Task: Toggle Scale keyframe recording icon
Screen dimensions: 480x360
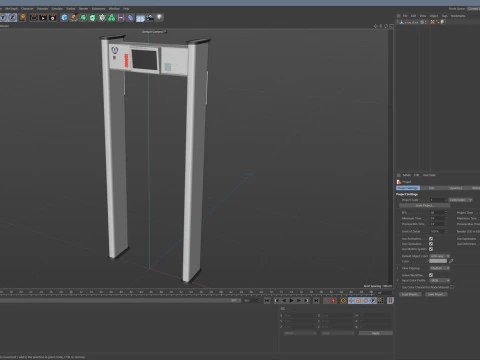Action: click(x=358, y=301)
